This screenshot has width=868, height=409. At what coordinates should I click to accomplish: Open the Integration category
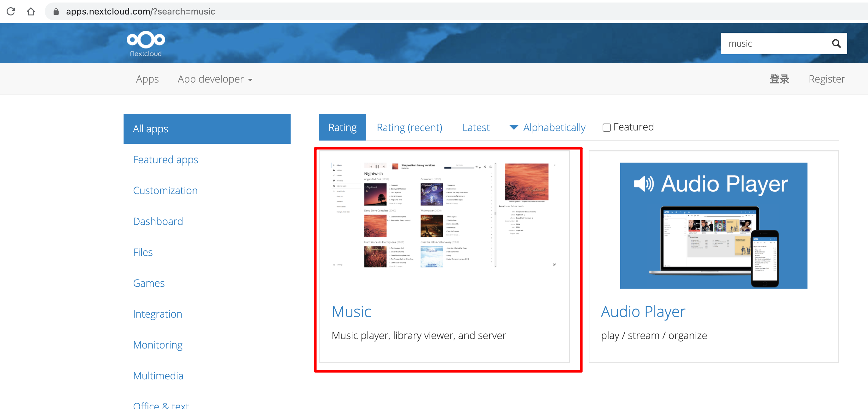(157, 314)
